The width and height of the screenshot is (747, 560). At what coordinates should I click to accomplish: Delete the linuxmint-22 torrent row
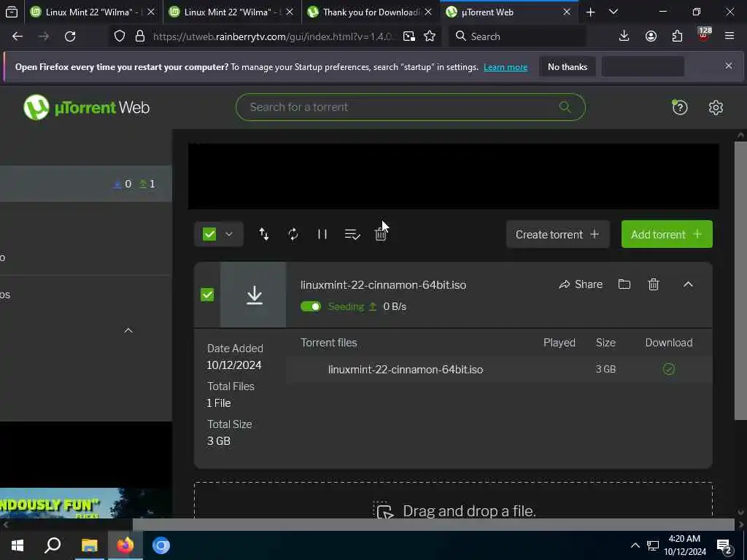click(654, 284)
